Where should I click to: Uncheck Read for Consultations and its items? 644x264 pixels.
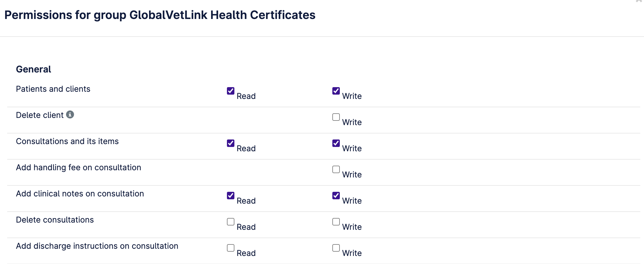(x=231, y=143)
